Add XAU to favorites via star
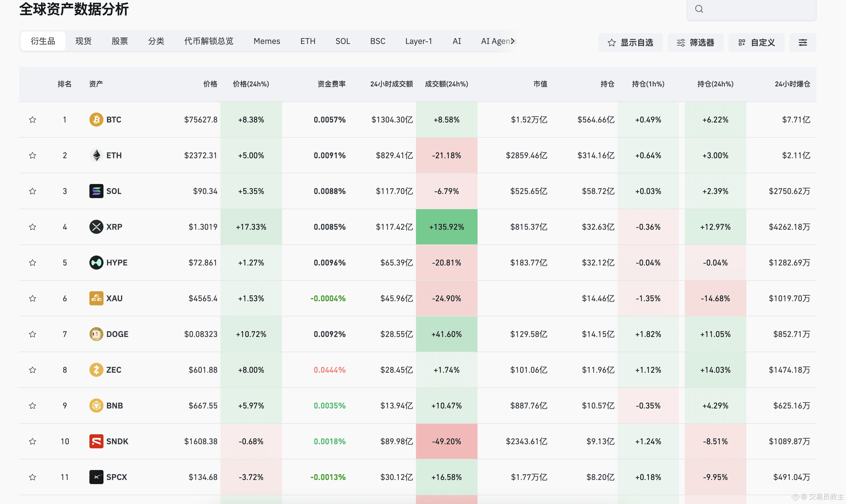Screen dimensions: 846x504 tap(33, 298)
